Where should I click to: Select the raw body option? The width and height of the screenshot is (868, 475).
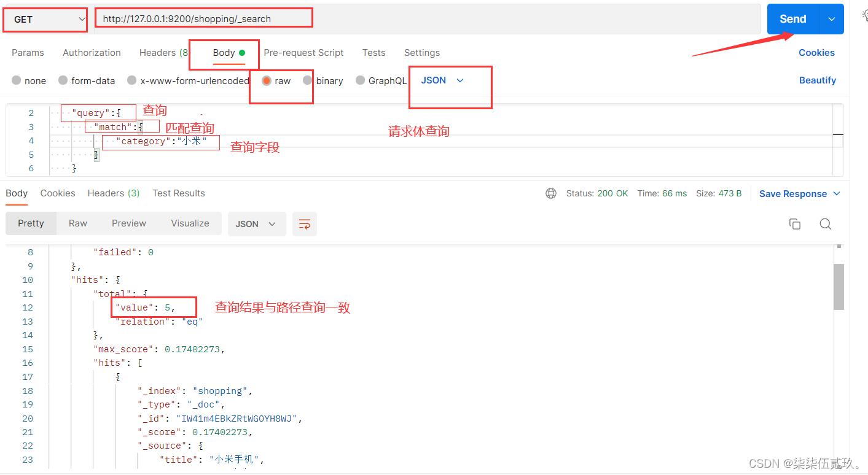pos(276,80)
